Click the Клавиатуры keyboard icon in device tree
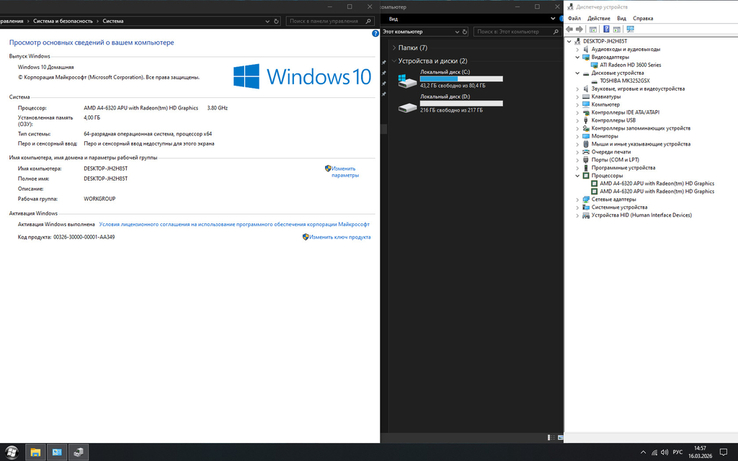 coord(586,97)
